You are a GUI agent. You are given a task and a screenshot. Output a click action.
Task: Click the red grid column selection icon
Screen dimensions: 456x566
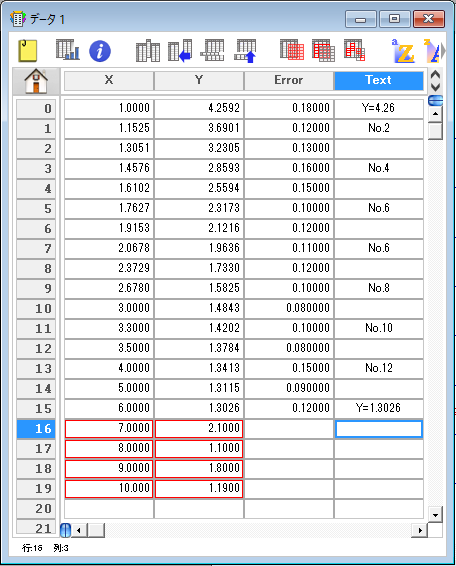323,51
